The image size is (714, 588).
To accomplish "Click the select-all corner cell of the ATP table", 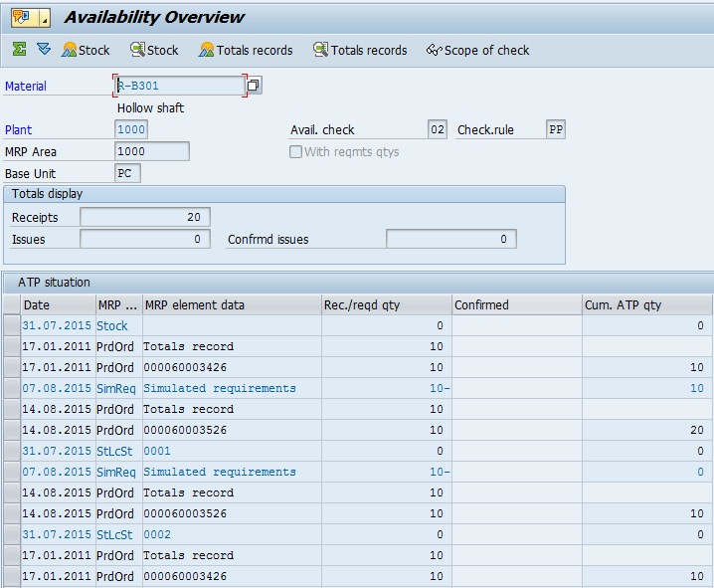I will click(x=11, y=304).
